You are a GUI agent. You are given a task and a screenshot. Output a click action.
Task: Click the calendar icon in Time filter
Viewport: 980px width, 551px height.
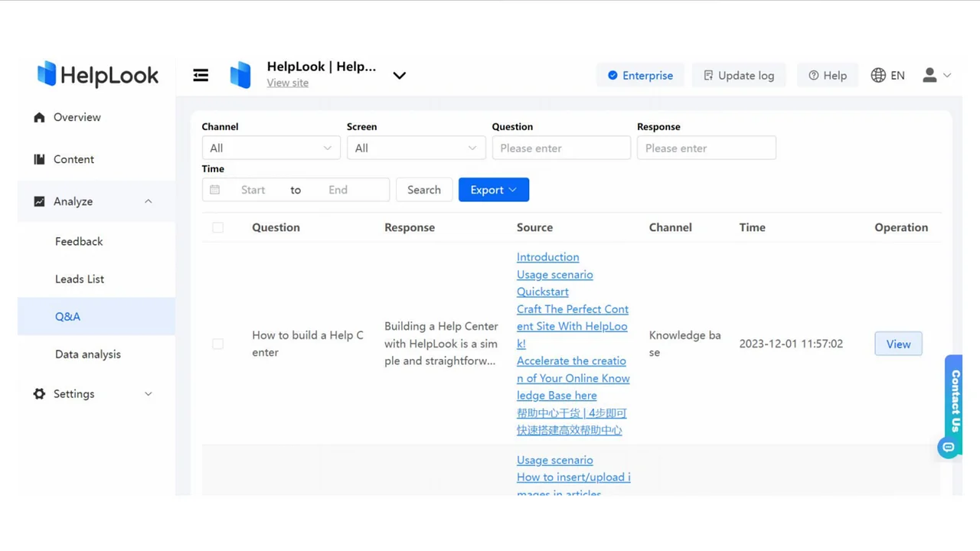pyautogui.click(x=217, y=189)
